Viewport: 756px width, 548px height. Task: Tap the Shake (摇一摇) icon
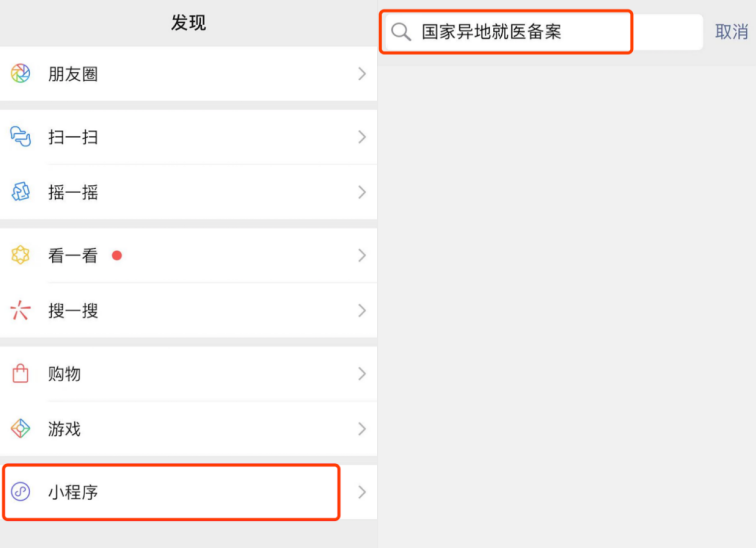point(20,192)
